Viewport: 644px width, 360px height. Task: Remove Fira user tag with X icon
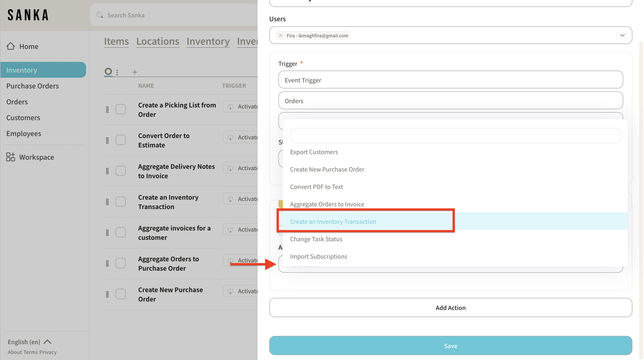tap(280, 36)
